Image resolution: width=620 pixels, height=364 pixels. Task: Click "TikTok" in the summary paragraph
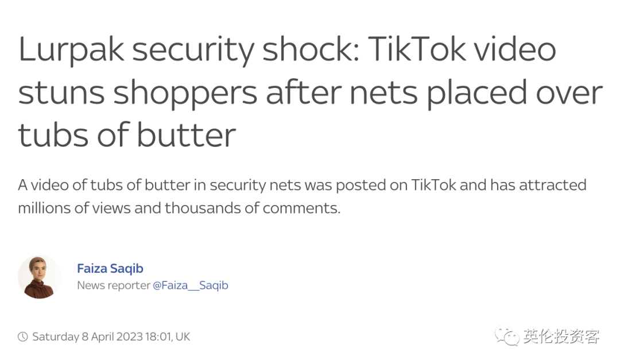pyautogui.click(x=433, y=185)
